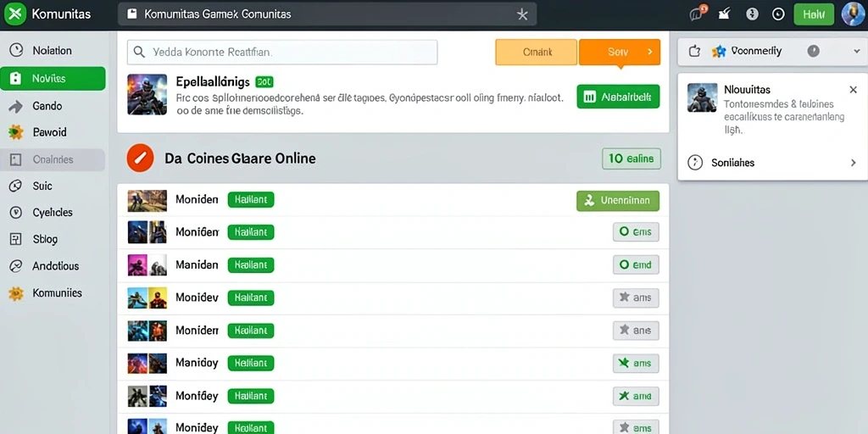
Task: Open the Cyehcles shield icon item
Action: click(x=15, y=213)
